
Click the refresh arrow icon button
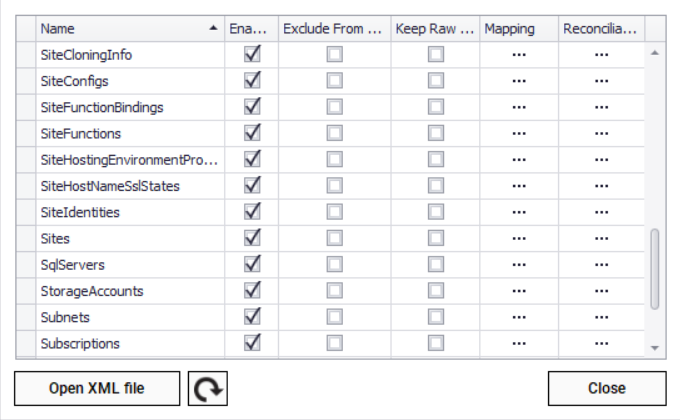208,388
